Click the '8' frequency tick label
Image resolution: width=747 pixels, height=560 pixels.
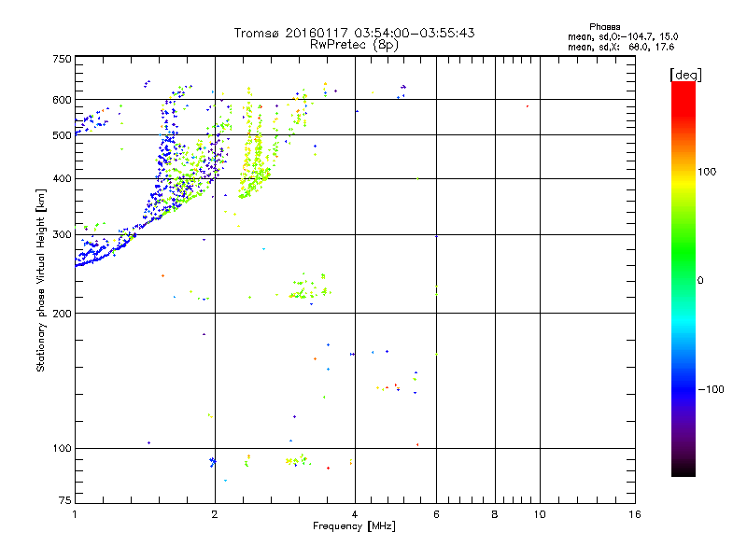click(495, 514)
